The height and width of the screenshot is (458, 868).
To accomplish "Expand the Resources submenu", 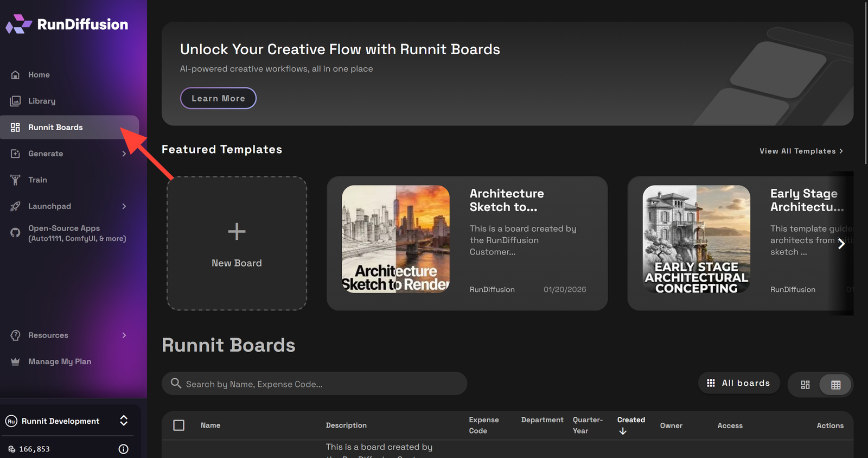I will pos(124,335).
